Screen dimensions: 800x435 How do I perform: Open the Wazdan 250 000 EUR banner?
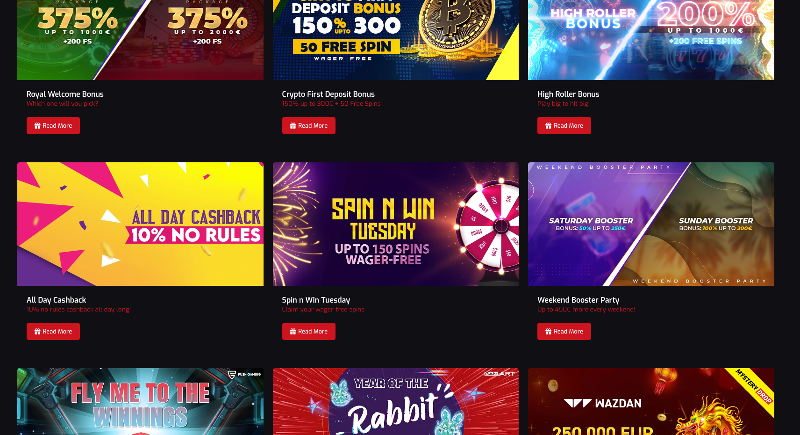(x=651, y=401)
